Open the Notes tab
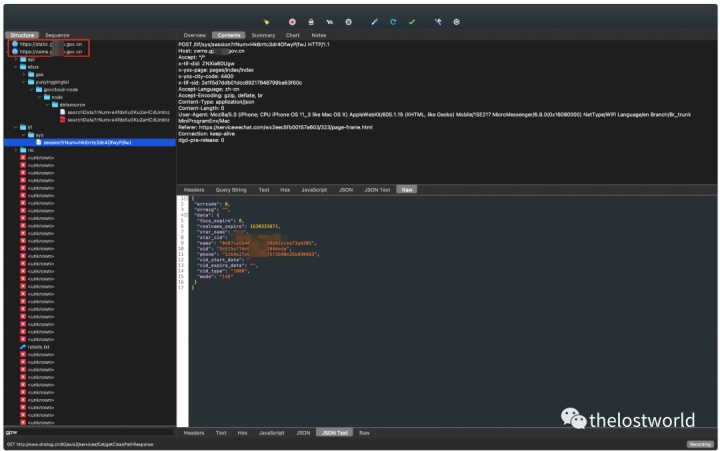This screenshot has height=451, width=720. 319,35
